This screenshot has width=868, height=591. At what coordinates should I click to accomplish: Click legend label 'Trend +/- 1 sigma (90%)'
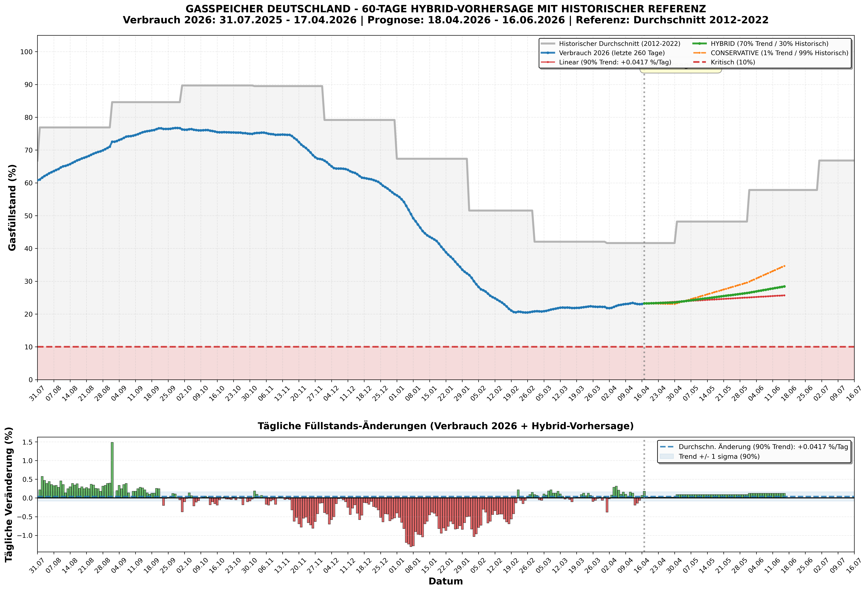[719, 457]
